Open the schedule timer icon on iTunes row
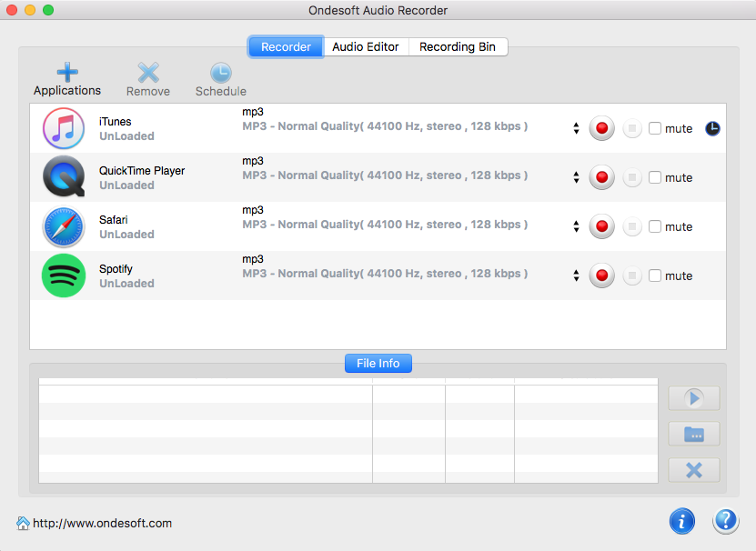Image resolution: width=756 pixels, height=551 pixels. 712,128
